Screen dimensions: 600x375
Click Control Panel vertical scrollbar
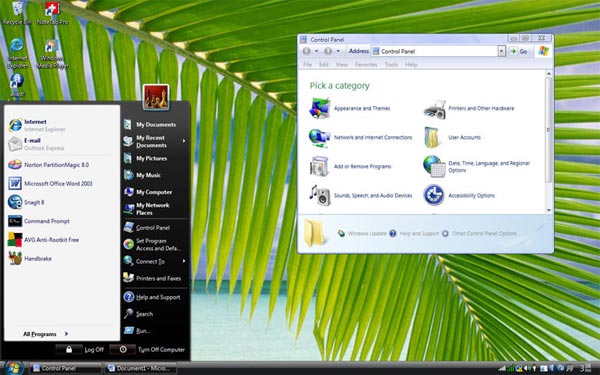(x=549, y=130)
